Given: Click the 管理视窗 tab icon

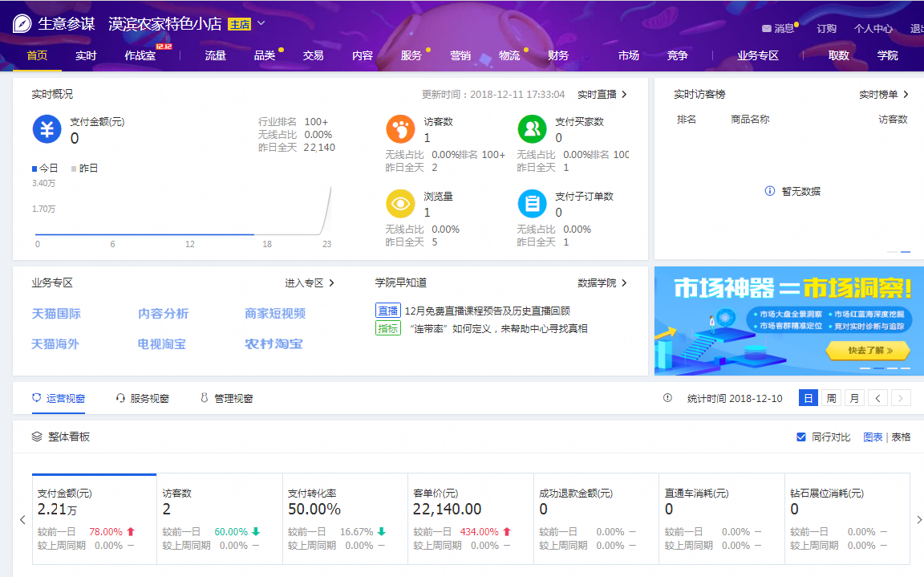Looking at the screenshot, I should point(204,398).
